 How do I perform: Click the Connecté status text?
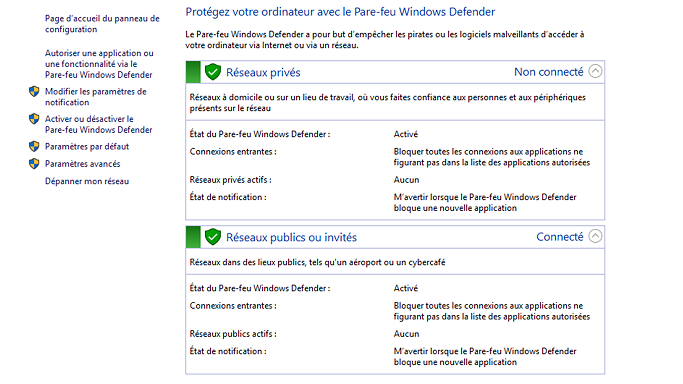coord(560,237)
